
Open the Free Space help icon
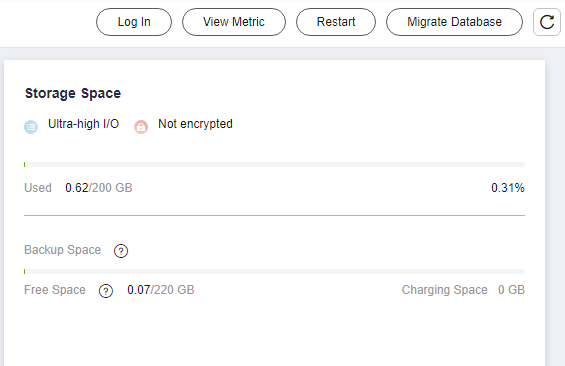[x=106, y=291]
